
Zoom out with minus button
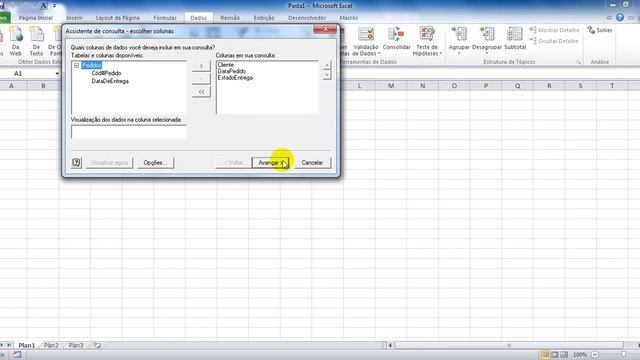coord(595,355)
